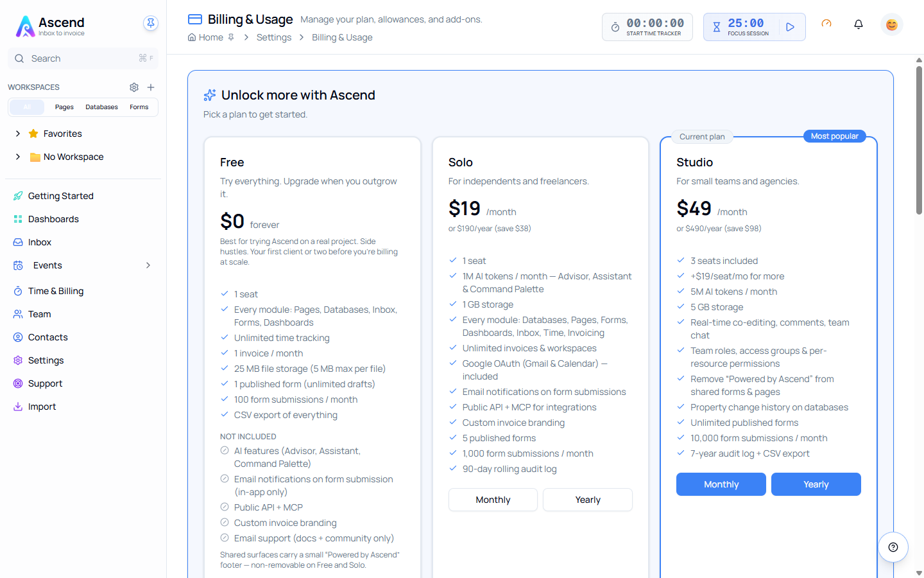Expand the Events submenu chevron
The image size is (924, 578).
(148, 265)
